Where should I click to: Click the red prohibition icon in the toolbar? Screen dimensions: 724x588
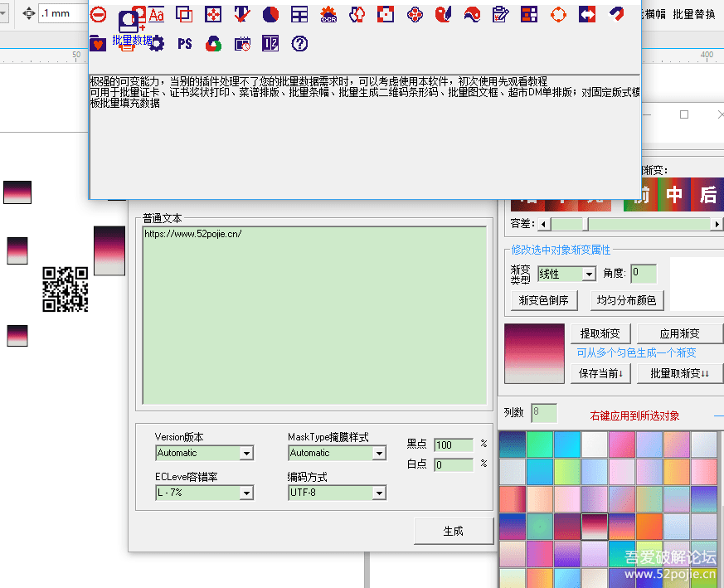(99, 14)
